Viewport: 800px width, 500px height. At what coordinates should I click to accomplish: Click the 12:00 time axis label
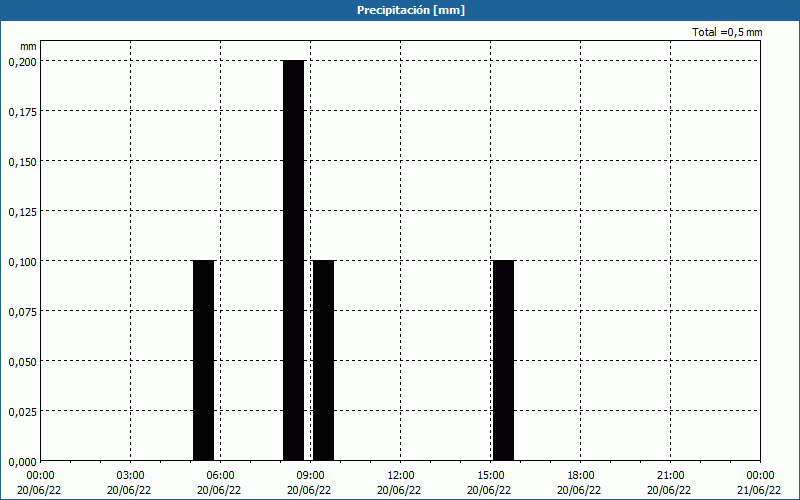(x=401, y=476)
